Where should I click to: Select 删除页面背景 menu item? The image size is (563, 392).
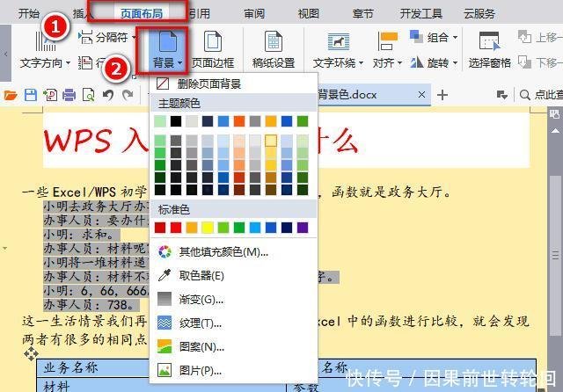233,83
